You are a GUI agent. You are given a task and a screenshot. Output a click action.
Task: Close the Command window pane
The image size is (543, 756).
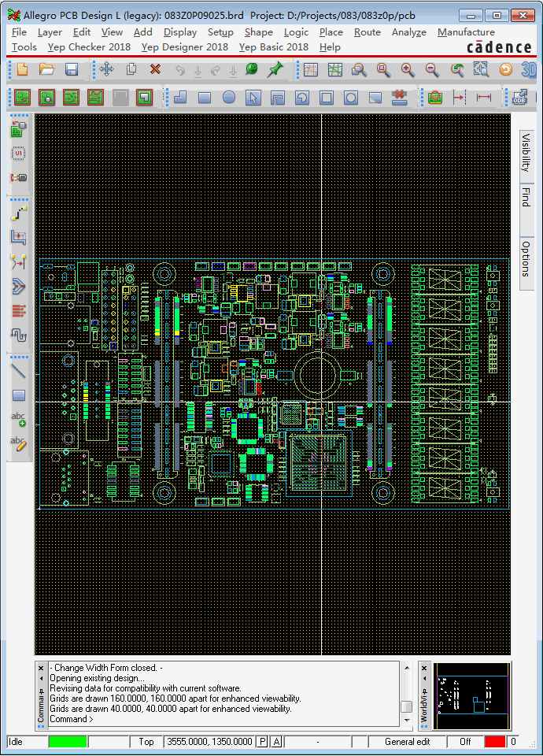(x=41, y=669)
